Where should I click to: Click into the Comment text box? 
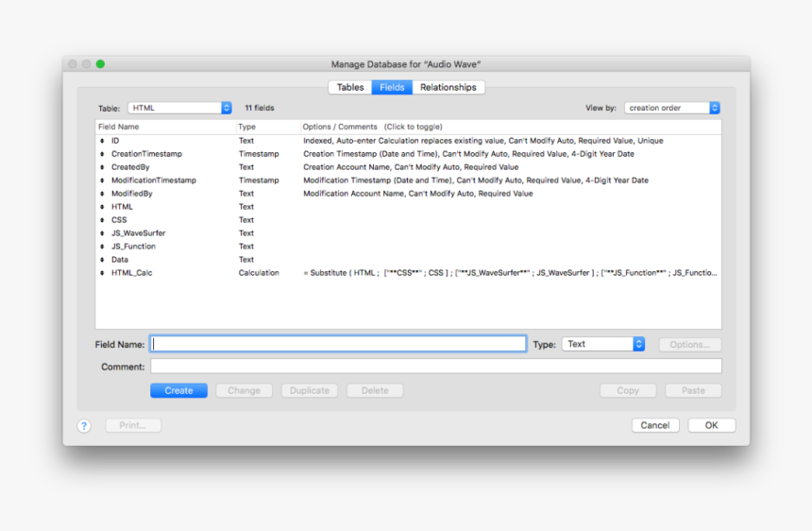tap(435, 367)
